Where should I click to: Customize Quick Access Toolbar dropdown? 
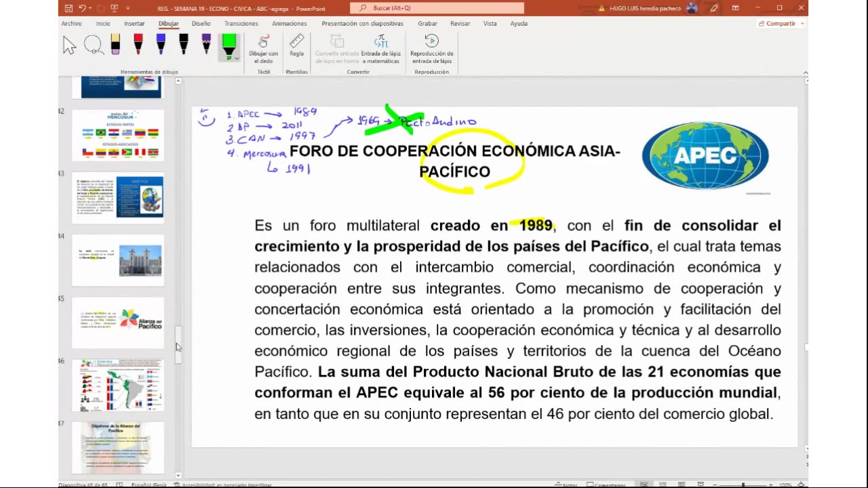(x=128, y=8)
